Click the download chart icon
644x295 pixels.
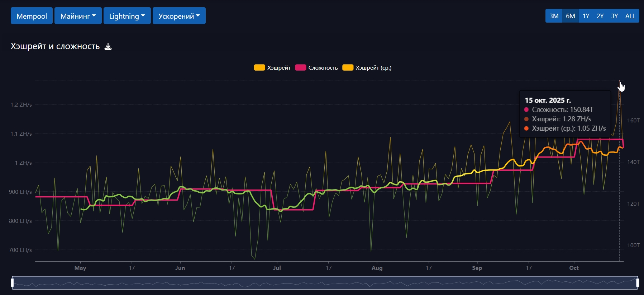click(108, 47)
